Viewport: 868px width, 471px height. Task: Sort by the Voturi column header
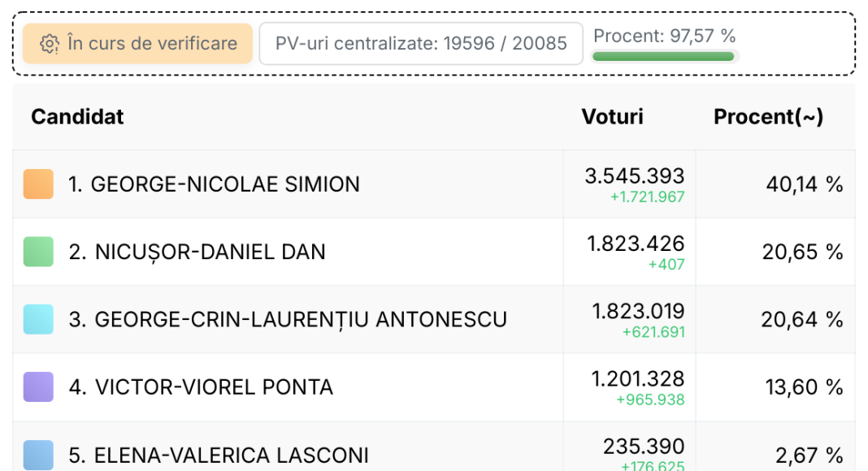612,117
